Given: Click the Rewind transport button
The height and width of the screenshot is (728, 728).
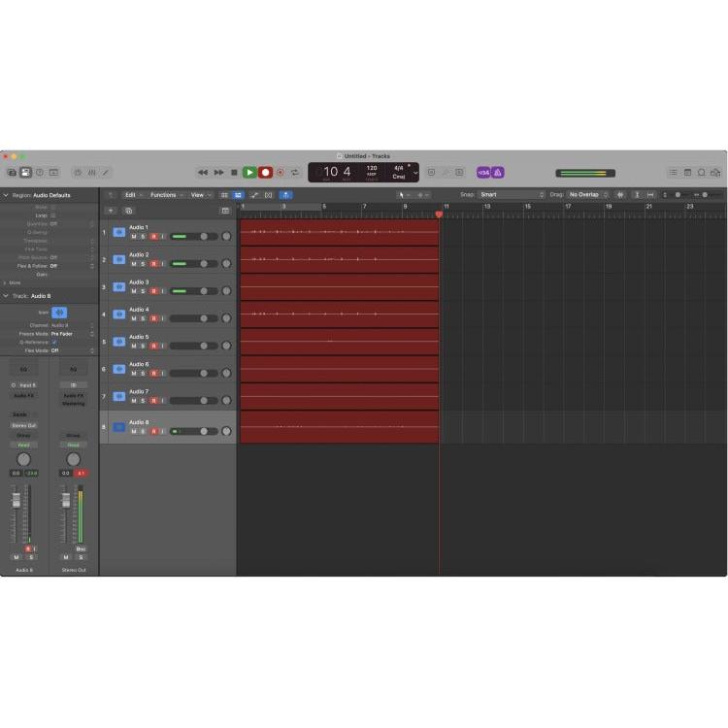Looking at the screenshot, I should pyautogui.click(x=203, y=172).
